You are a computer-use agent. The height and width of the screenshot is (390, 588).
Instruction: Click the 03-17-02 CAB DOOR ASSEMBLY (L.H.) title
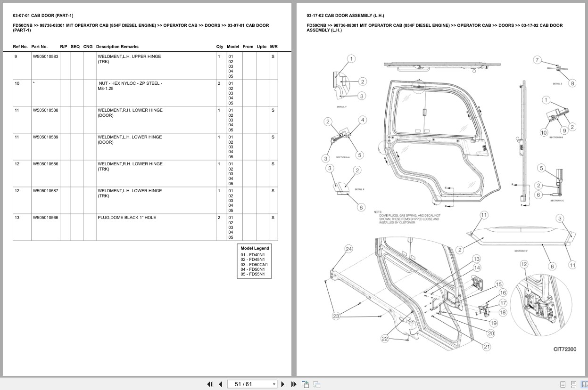345,16
